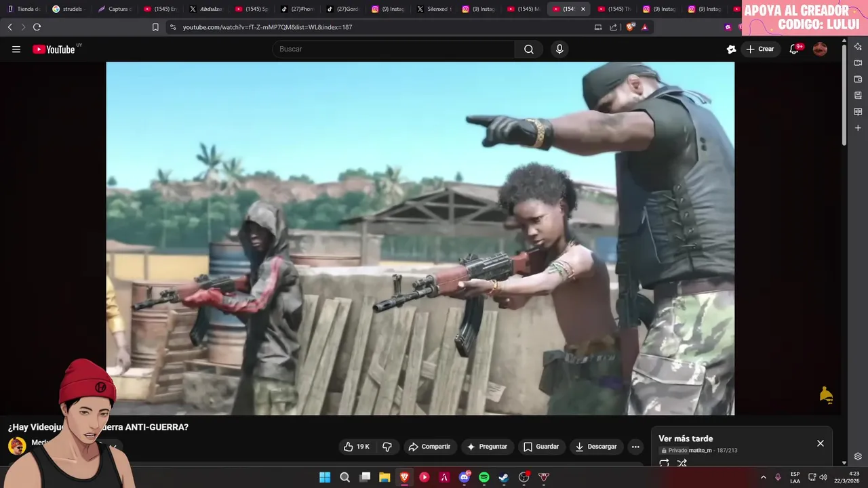Open the sparkle icon left of Crear
868x488 pixels.
[x=731, y=49]
